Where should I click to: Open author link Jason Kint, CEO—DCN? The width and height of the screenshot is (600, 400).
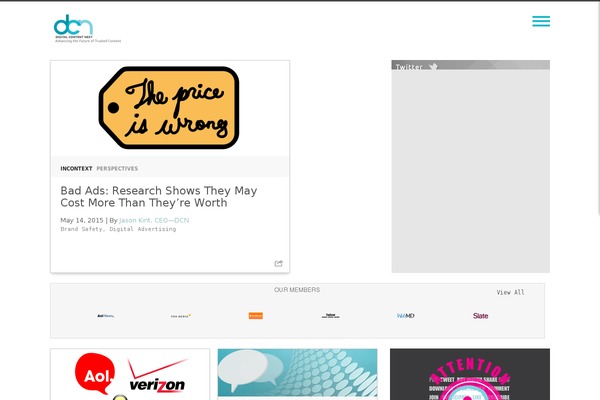tap(154, 220)
